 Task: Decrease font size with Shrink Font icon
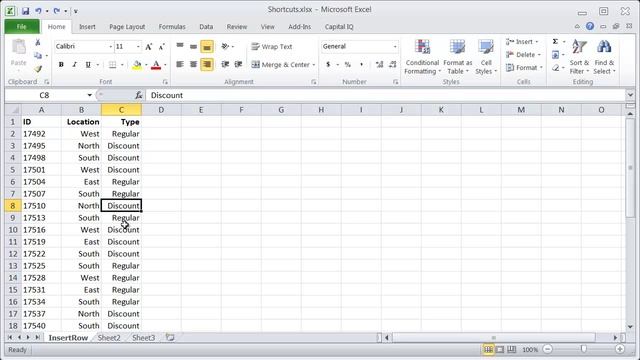(162, 47)
